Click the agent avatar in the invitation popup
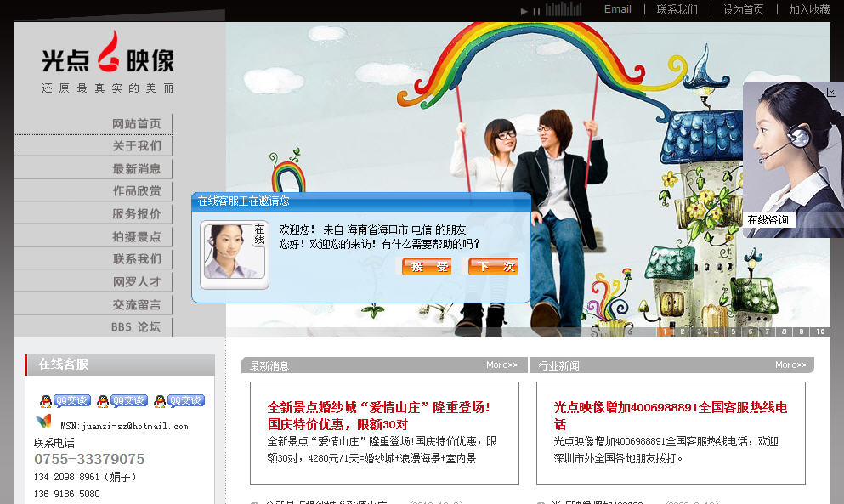 [x=226, y=252]
